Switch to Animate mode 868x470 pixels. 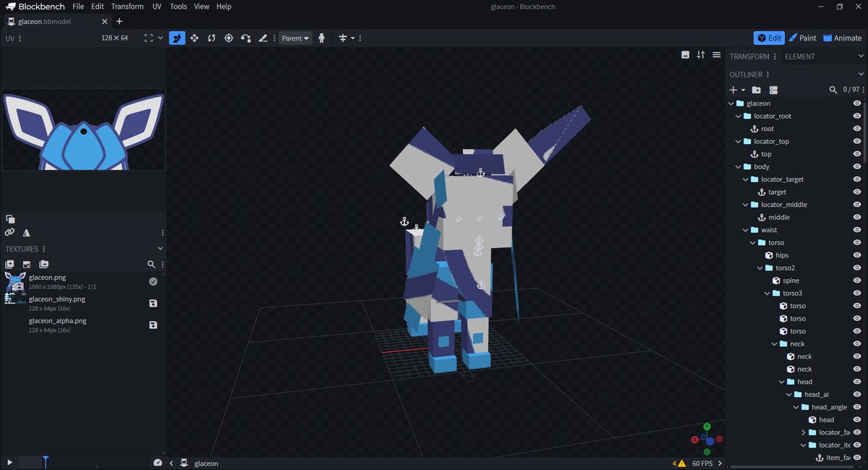tap(843, 38)
